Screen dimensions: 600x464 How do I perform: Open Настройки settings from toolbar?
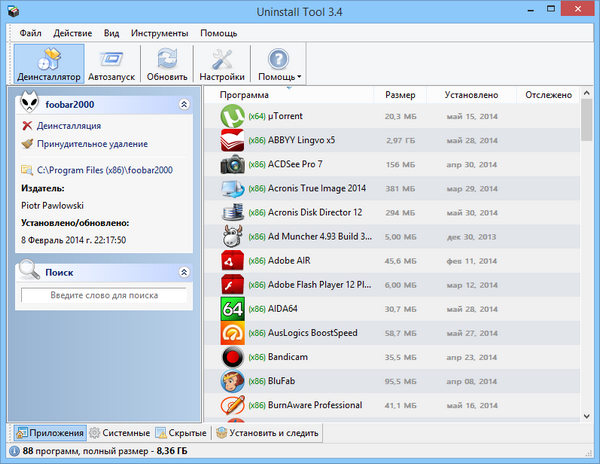[222, 58]
